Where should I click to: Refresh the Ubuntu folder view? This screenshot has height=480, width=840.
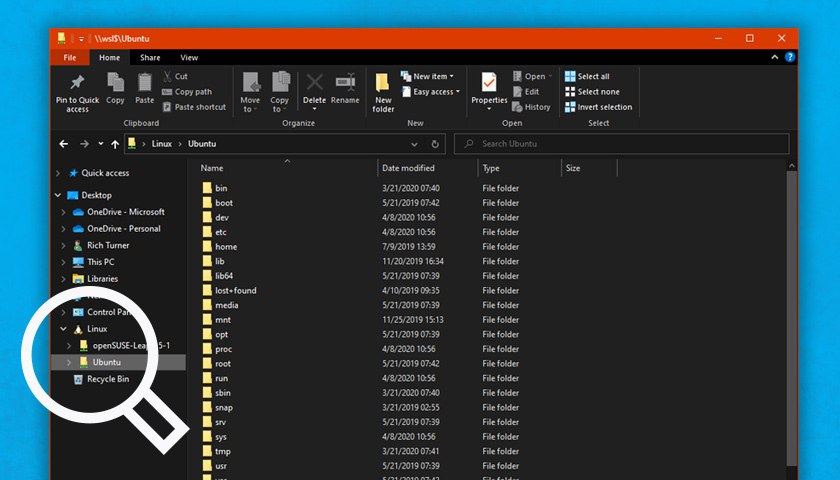coord(435,144)
